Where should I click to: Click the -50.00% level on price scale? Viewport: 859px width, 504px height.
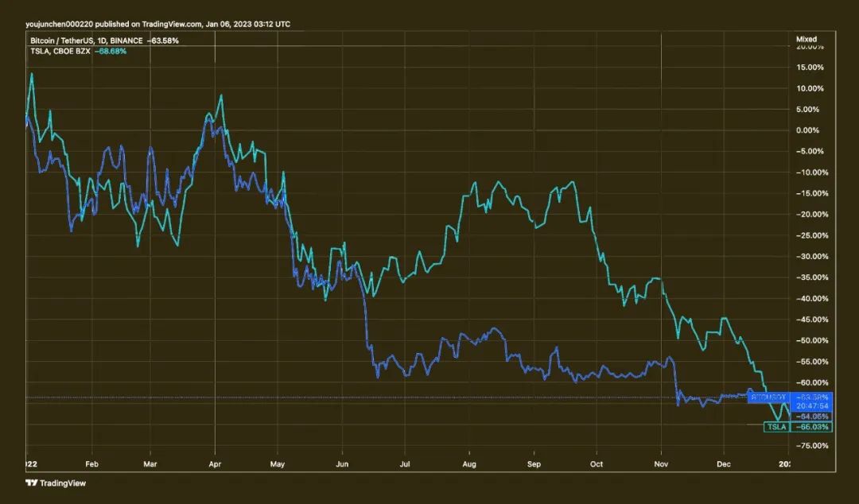tap(812, 340)
